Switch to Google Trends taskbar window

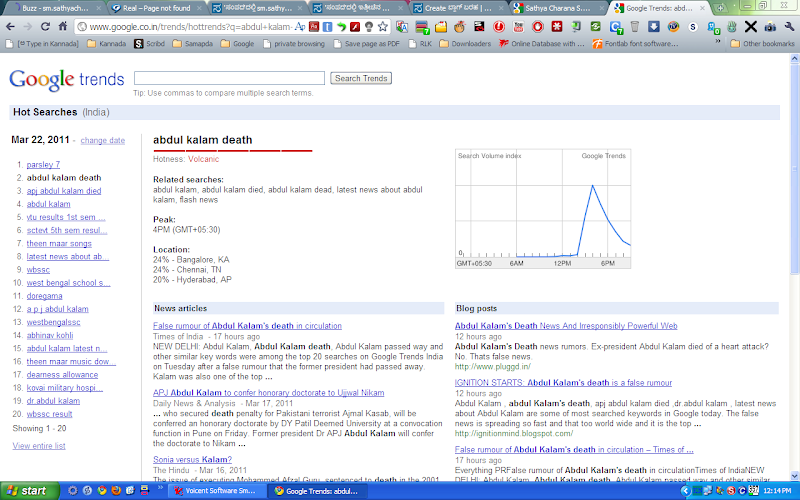click(x=319, y=491)
